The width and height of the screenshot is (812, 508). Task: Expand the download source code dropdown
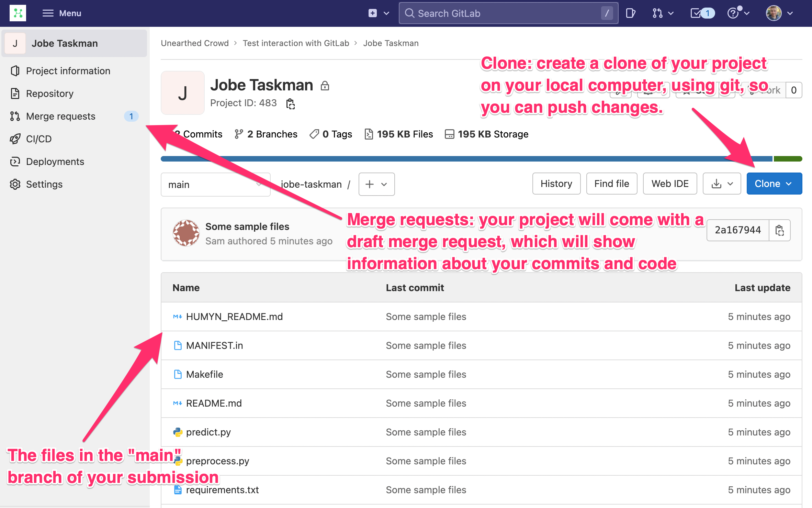pyautogui.click(x=722, y=184)
